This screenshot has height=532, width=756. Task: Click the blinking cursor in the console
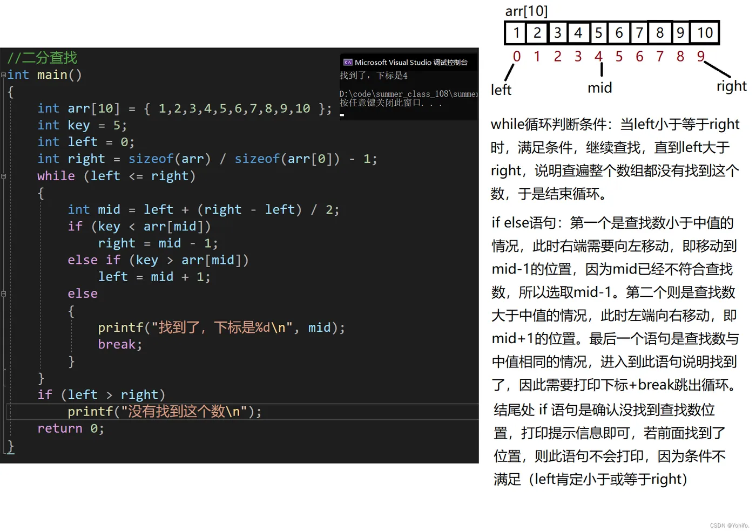tap(342, 114)
